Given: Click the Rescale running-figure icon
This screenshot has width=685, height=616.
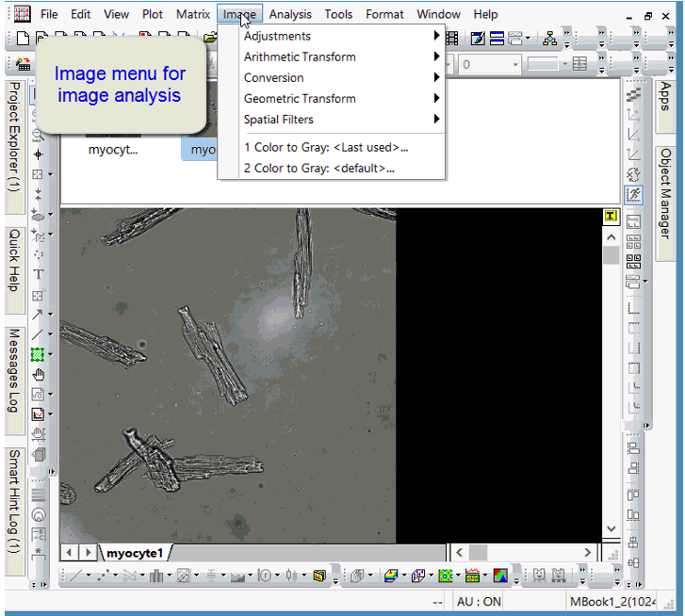Looking at the screenshot, I should (633, 194).
